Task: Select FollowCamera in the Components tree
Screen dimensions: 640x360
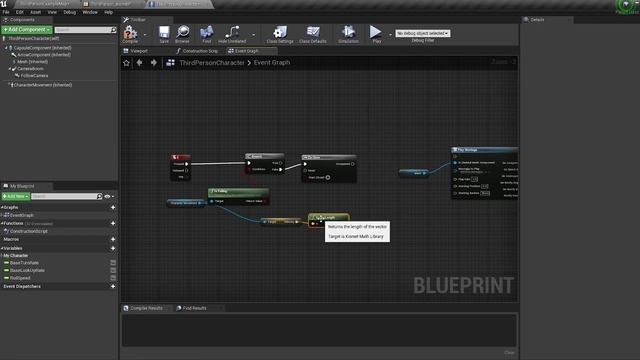Action: point(34,76)
